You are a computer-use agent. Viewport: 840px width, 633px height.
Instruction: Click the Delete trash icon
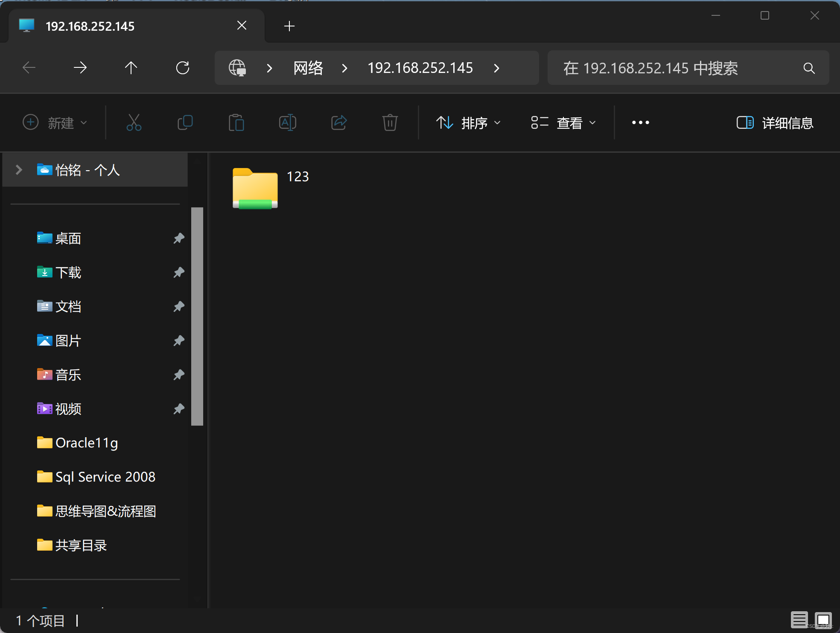pos(390,123)
